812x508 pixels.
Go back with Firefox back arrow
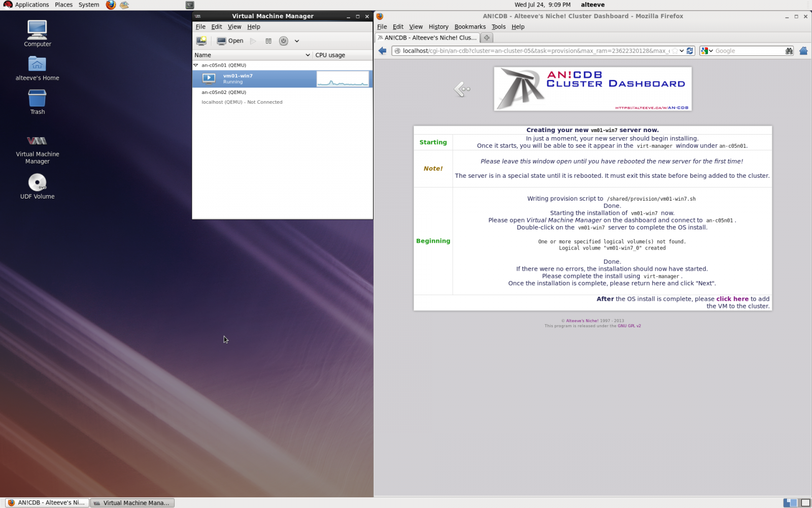(x=383, y=51)
